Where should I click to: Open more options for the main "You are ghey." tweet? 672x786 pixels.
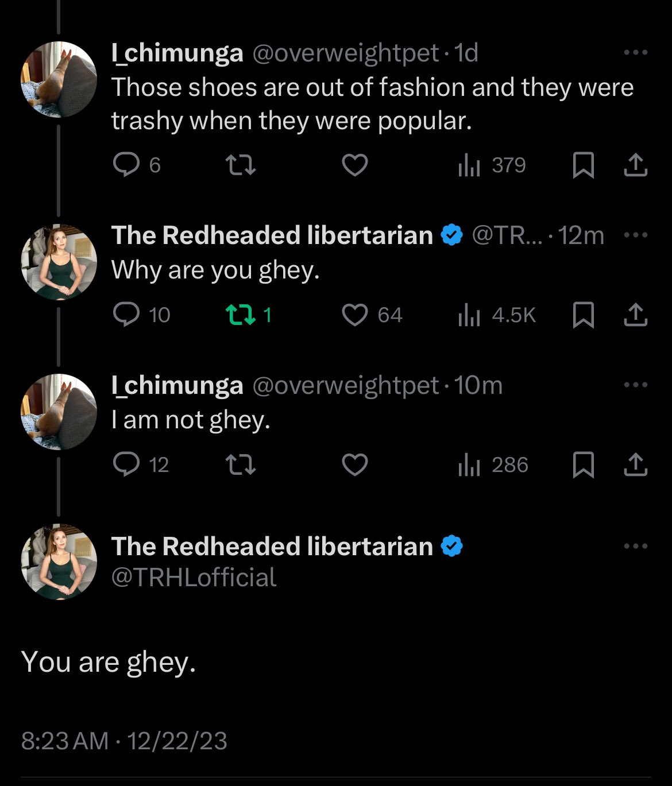636,547
